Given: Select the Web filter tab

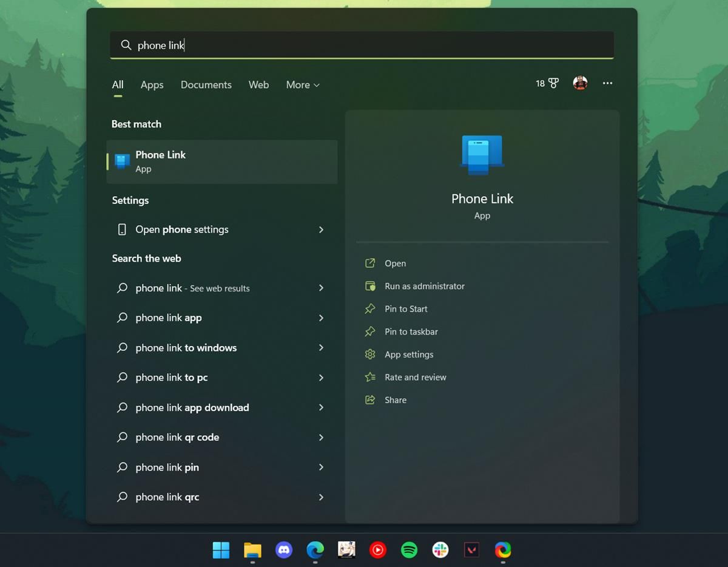Looking at the screenshot, I should [x=258, y=85].
